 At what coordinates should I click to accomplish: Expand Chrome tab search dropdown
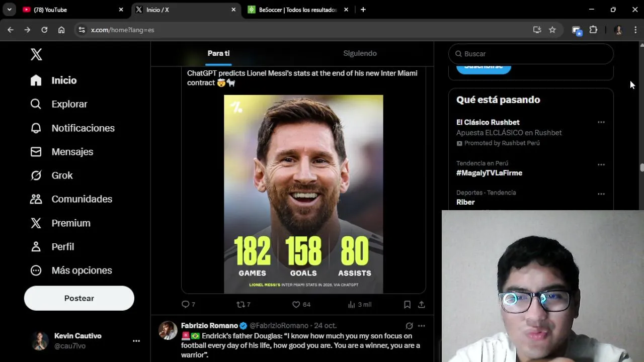click(9, 10)
